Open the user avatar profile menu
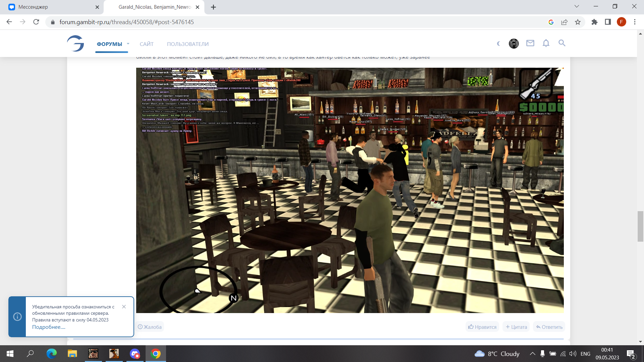The image size is (644, 362). tap(514, 44)
